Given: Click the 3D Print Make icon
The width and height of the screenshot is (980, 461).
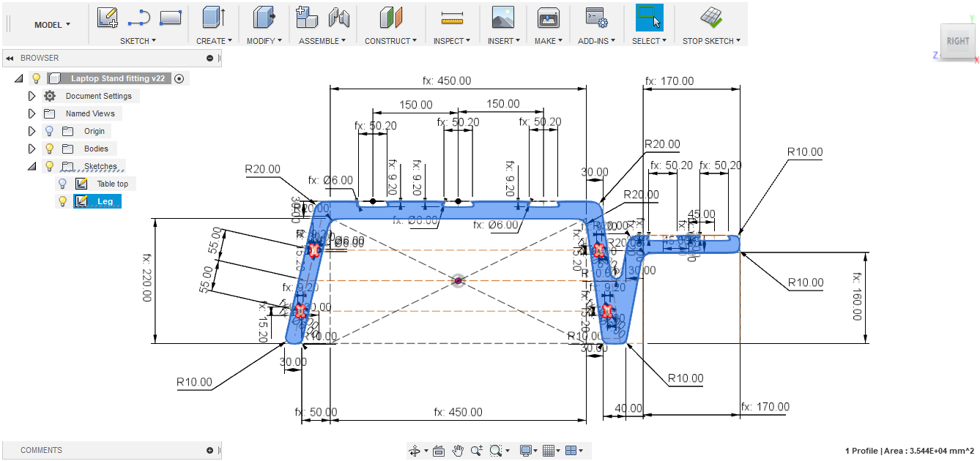Looking at the screenshot, I should point(549,18).
